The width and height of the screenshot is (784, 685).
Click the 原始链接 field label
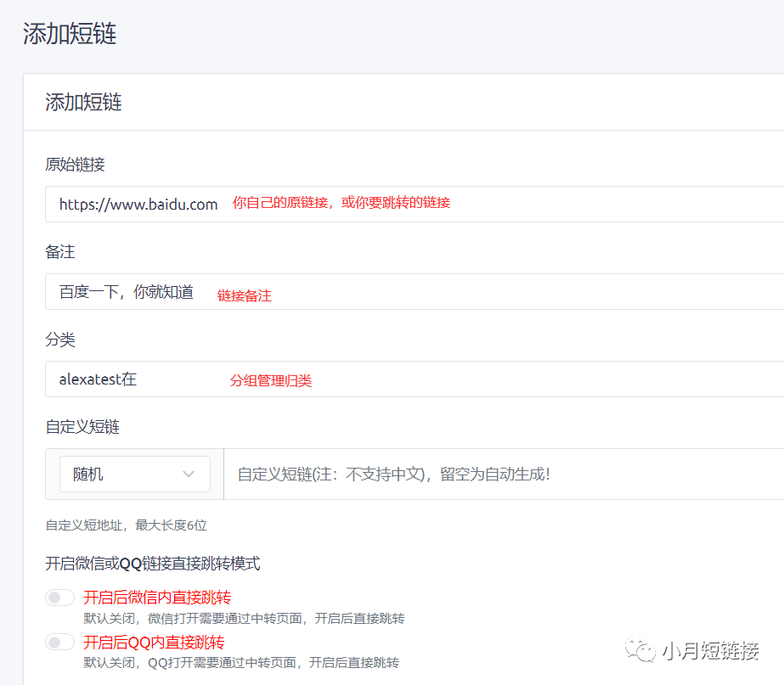75,165
